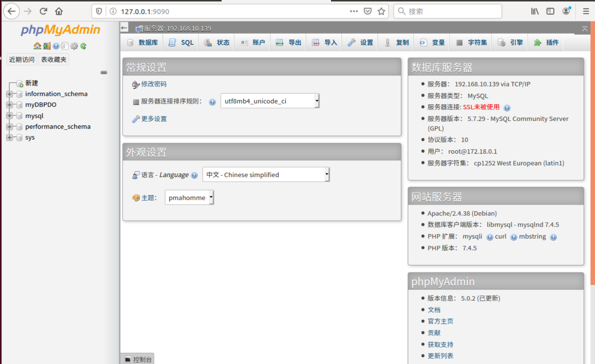Select the myDBPDO database name
Image resolution: width=595 pixels, height=364 pixels.
tap(41, 105)
